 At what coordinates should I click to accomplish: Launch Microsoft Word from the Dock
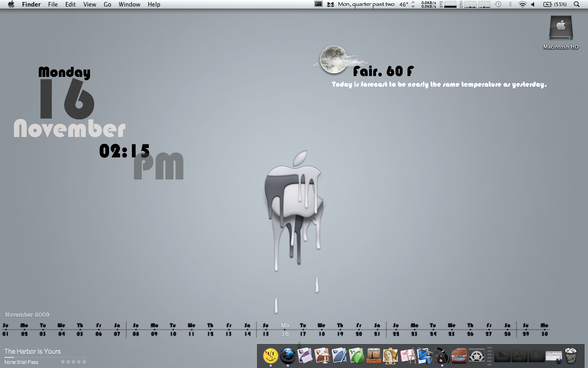click(x=339, y=355)
